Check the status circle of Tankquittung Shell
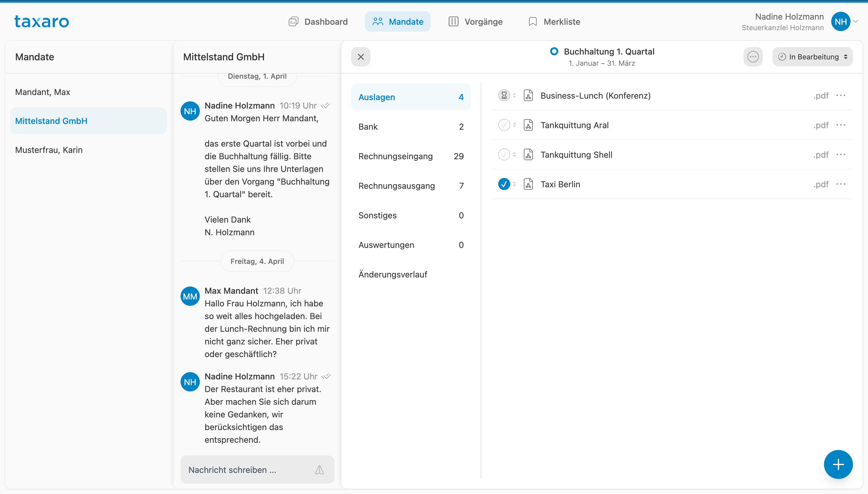The image size is (868, 494). tap(504, 155)
